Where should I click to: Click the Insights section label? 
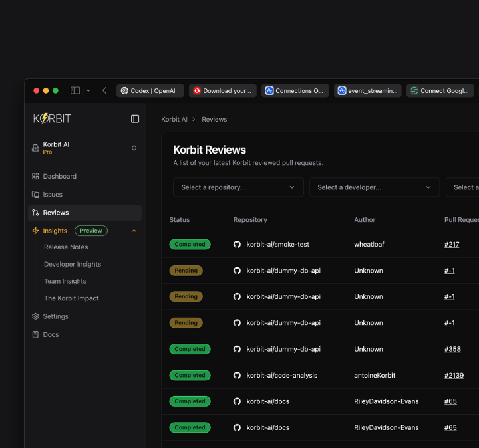pyautogui.click(x=55, y=231)
